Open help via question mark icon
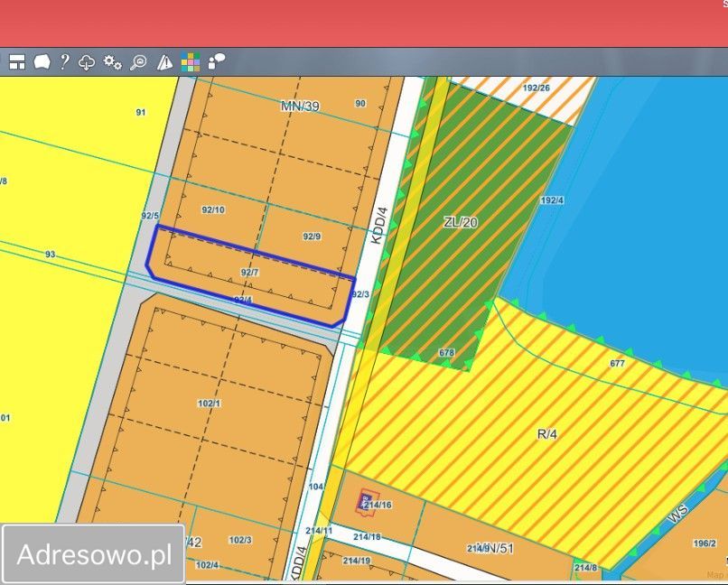728x585 pixels. click(x=64, y=62)
